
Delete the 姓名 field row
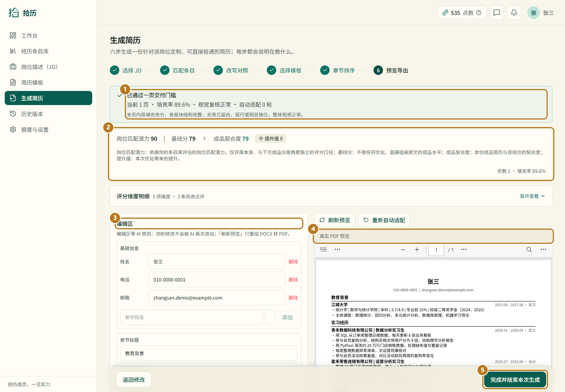coord(293,261)
